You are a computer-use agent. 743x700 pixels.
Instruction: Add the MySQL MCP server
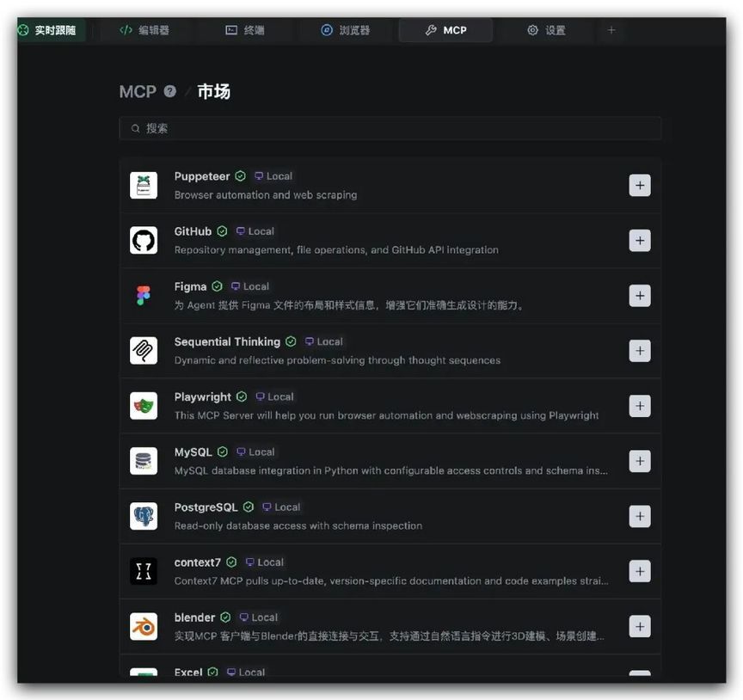(x=640, y=461)
